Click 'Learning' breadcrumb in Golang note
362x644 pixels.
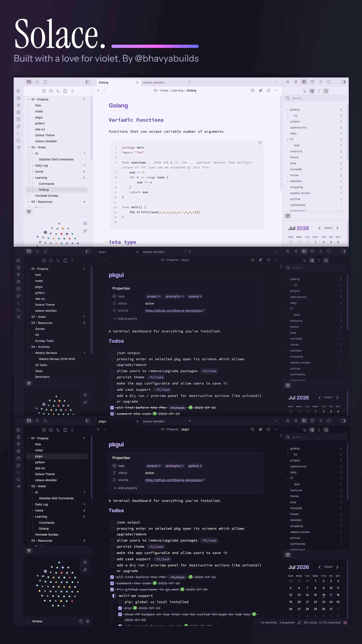(x=177, y=91)
